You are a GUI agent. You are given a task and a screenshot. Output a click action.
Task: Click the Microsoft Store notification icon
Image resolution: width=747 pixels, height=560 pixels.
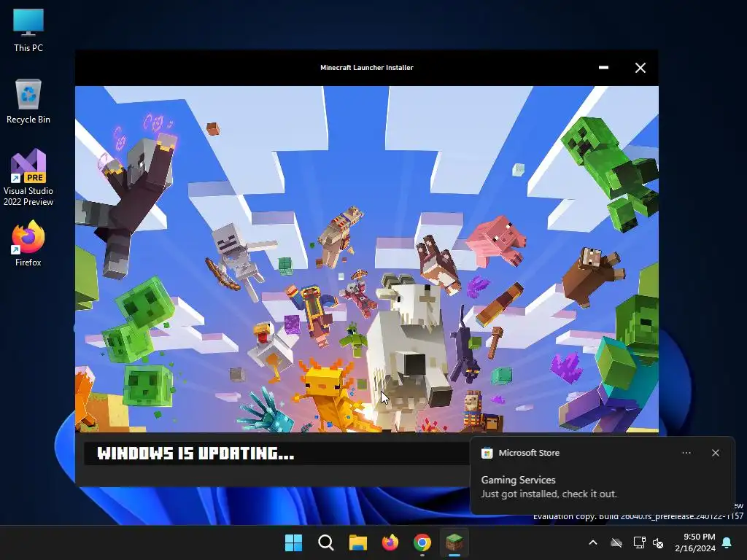487,453
